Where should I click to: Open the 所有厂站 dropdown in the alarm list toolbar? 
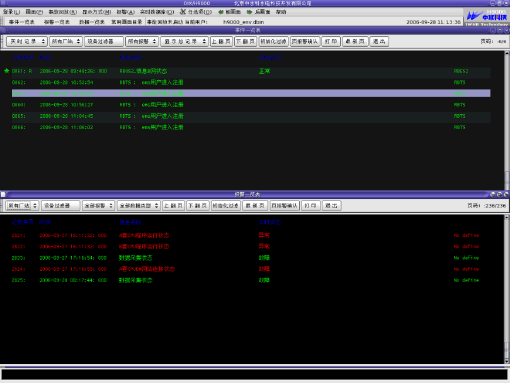point(22,206)
